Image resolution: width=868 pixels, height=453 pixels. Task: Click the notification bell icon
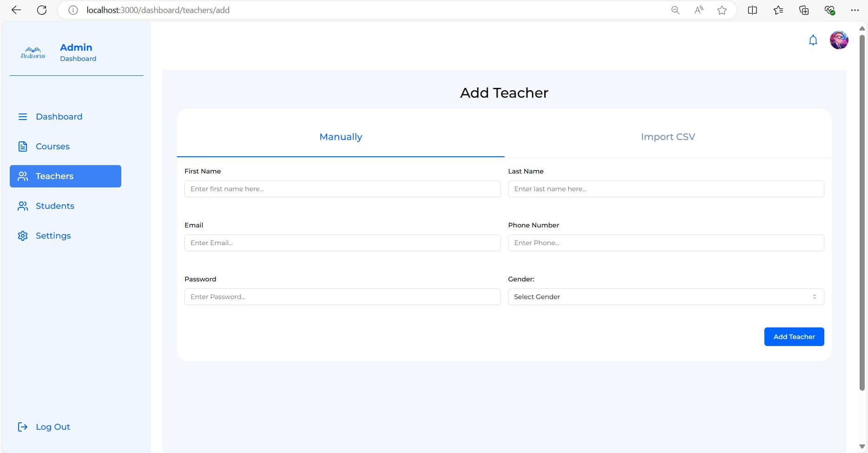[813, 40]
